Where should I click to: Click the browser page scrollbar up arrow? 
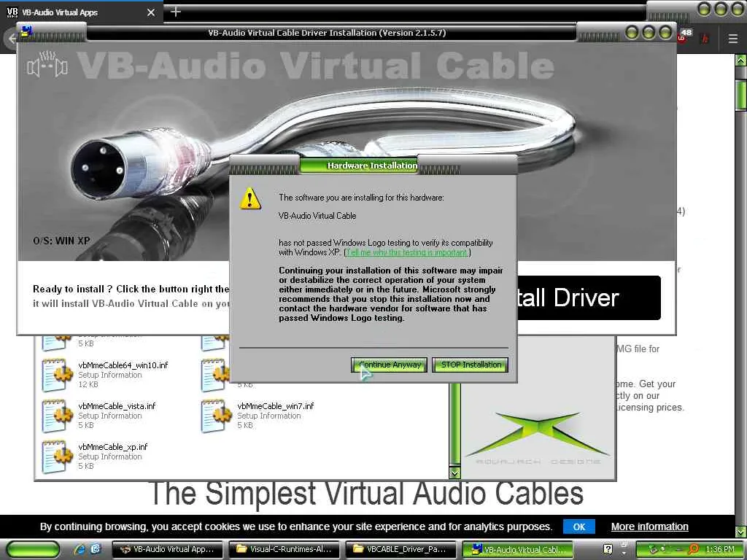(741, 61)
